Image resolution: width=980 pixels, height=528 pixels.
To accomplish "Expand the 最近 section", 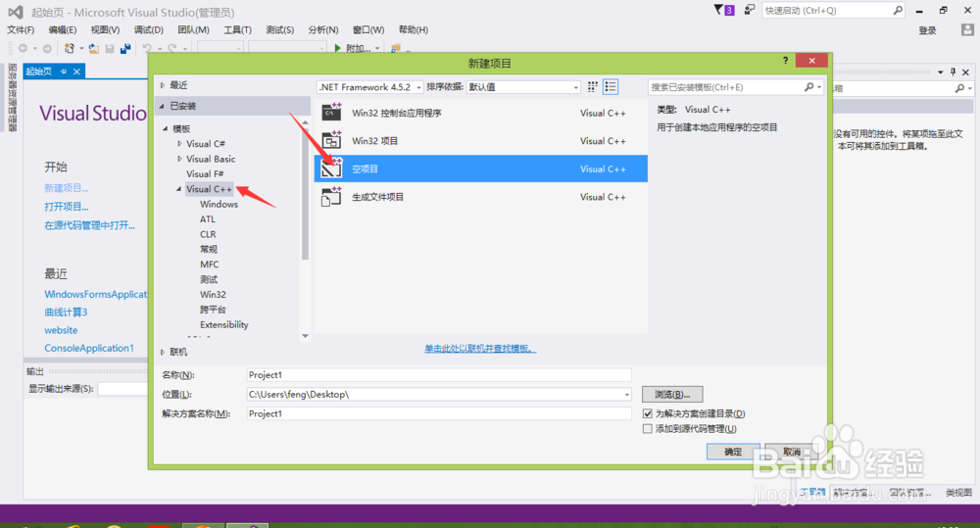I will click(163, 85).
